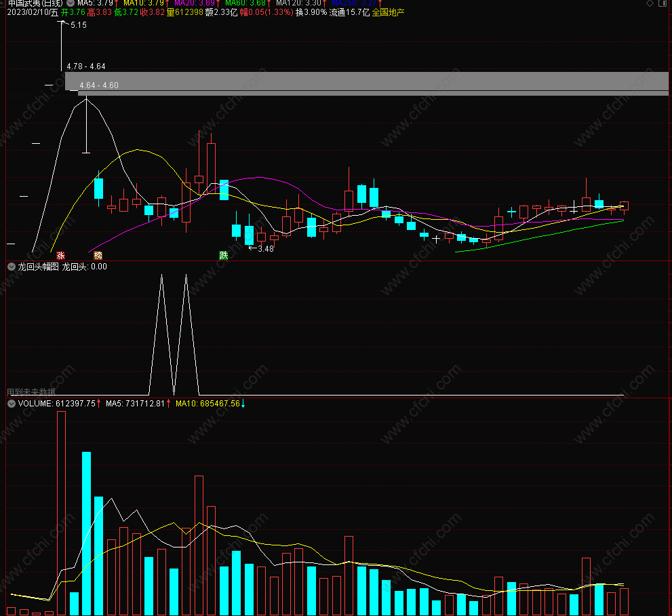Click the 龙回头: 0.00 indicator value

pyautogui.click(x=85, y=267)
